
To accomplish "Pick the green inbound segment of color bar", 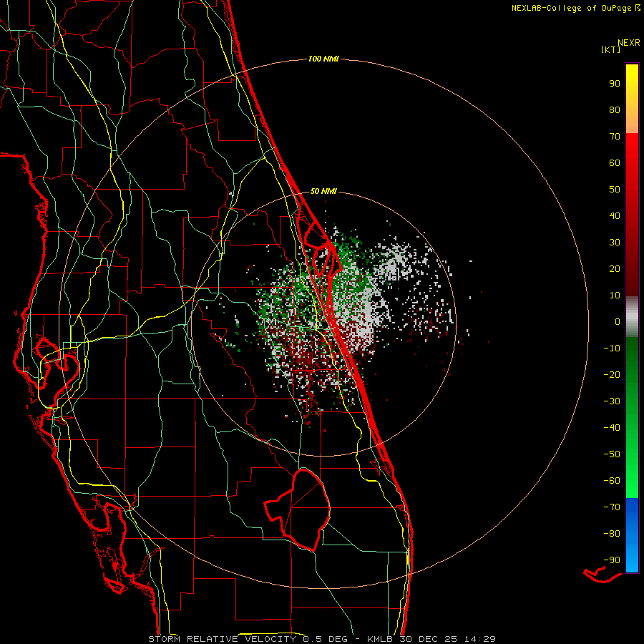I will [x=632, y=418].
